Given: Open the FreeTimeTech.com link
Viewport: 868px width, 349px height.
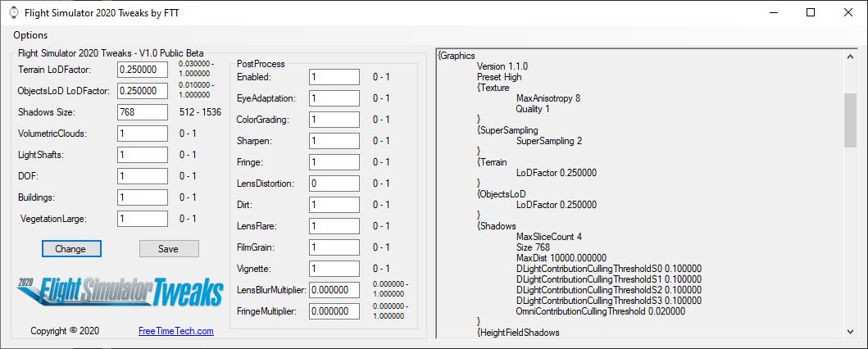Looking at the screenshot, I should coord(176,331).
